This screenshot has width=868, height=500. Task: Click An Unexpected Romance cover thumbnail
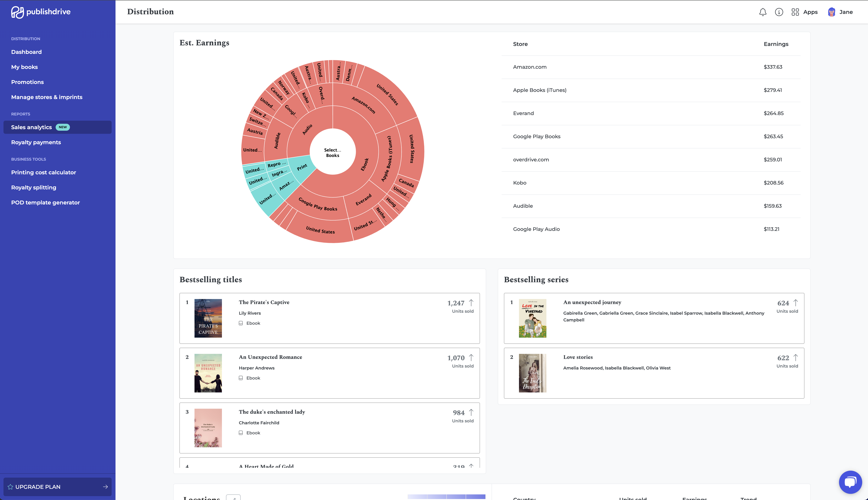(208, 373)
